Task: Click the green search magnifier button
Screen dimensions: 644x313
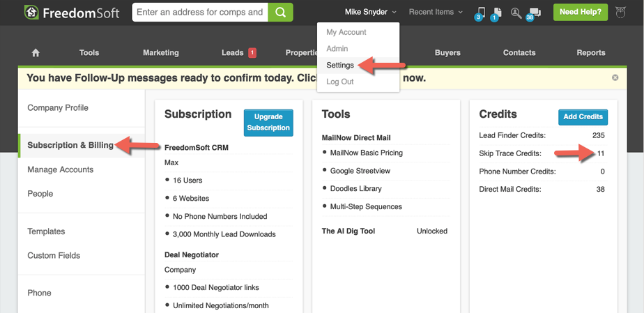Action: pos(280,12)
